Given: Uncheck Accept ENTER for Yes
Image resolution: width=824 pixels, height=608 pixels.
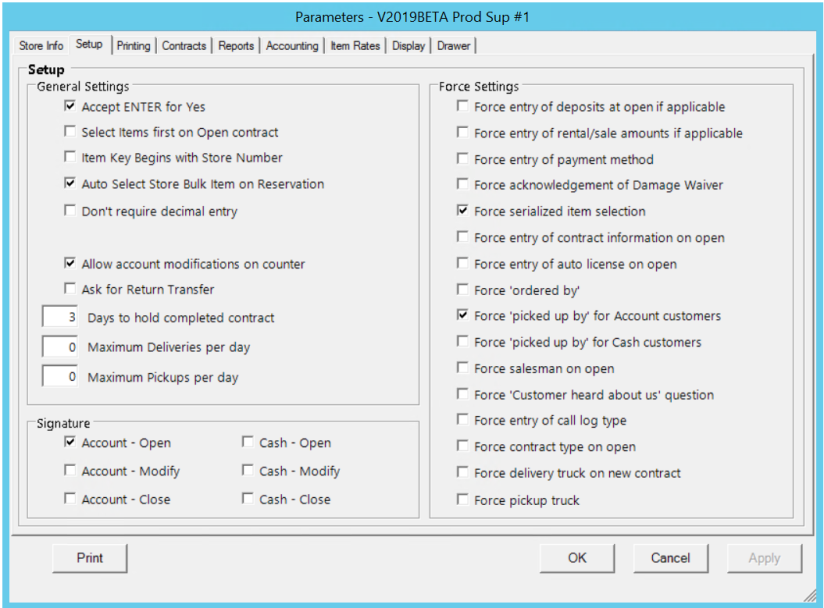Looking at the screenshot, I should point(70,107).
